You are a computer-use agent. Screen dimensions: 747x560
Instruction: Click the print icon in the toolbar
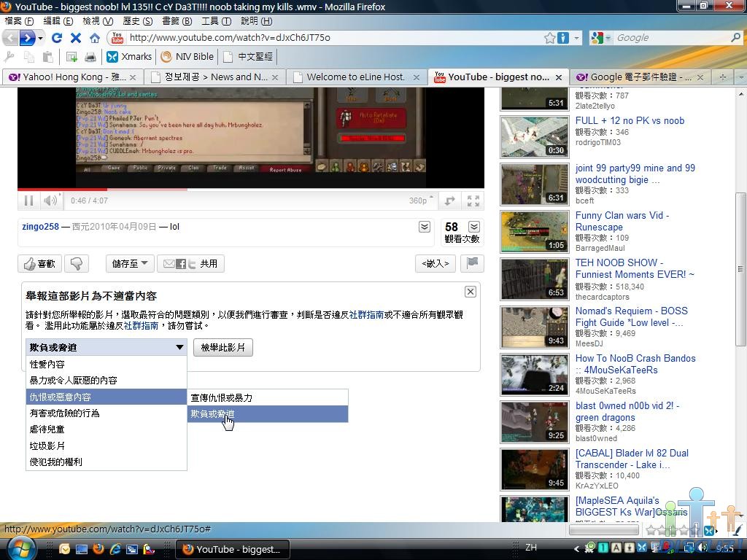pyautogui.click(x=90, y=57)
